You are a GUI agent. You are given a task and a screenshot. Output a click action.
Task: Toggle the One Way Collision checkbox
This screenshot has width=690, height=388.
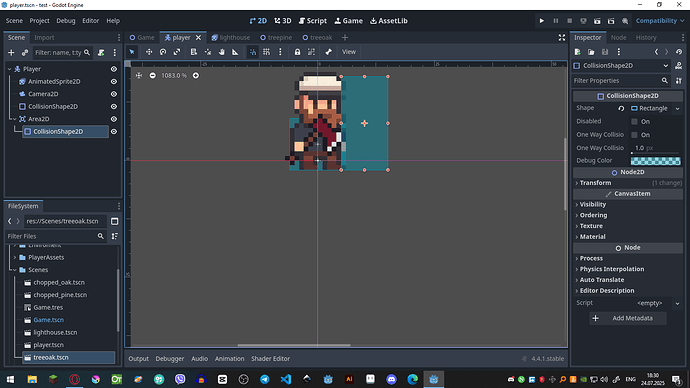tap(634, 135)
